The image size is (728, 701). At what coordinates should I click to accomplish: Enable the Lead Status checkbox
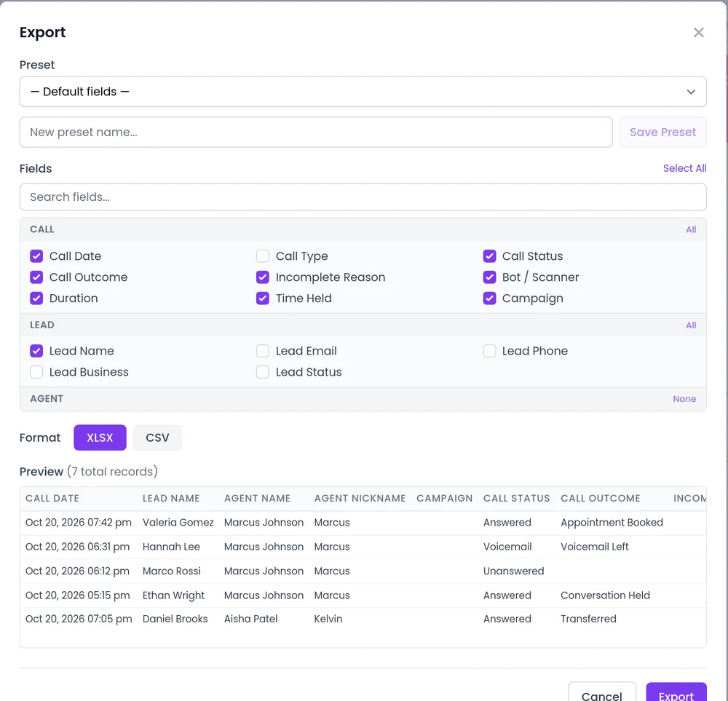(263, 372)
